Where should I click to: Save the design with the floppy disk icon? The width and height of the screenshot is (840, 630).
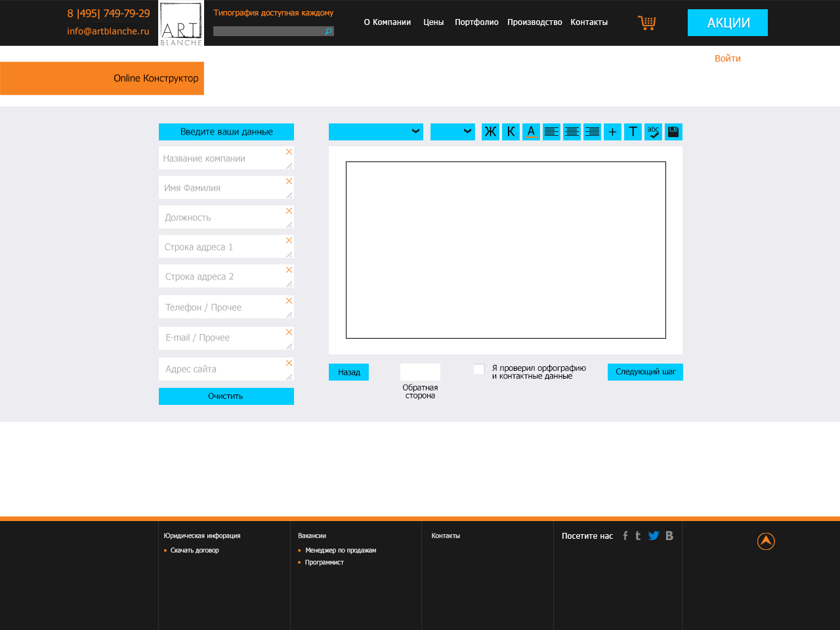tap(673, 132)
